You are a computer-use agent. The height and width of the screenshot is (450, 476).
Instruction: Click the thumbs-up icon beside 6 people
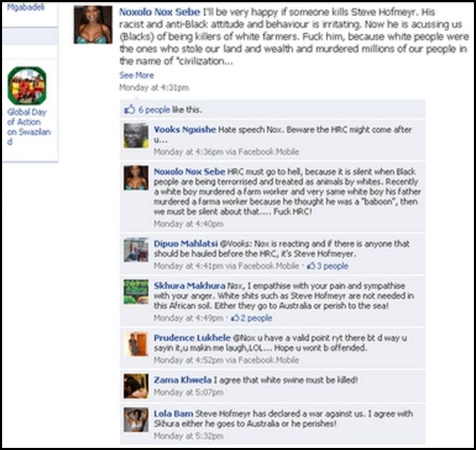tap(129, 110)
